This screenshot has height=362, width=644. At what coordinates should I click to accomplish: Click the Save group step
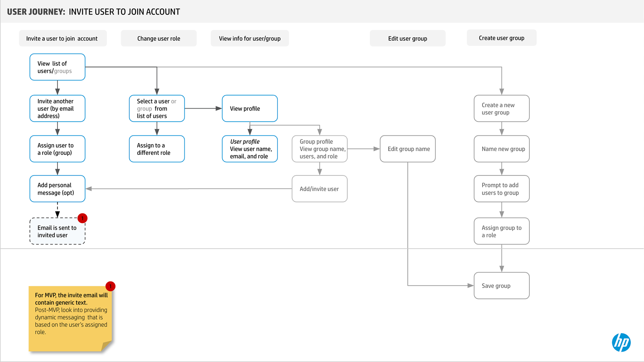501,286
